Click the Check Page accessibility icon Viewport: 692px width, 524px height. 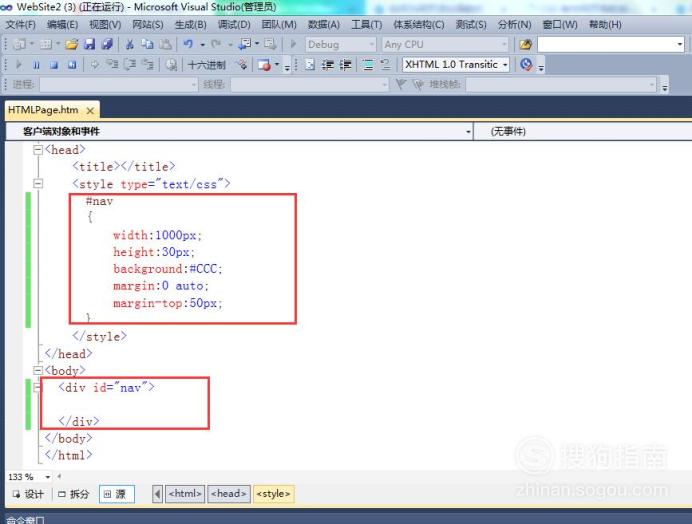point(526,64)
